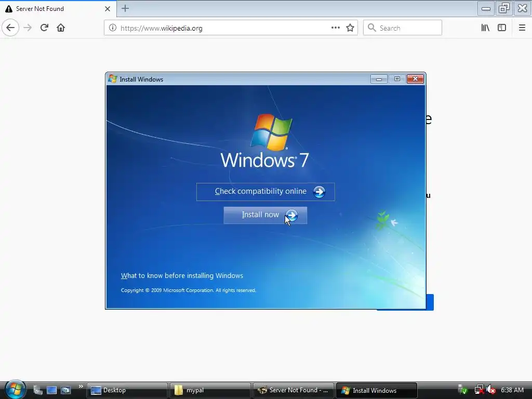Minimize the browser window
The image size is (532, 399).
point(486,8)
